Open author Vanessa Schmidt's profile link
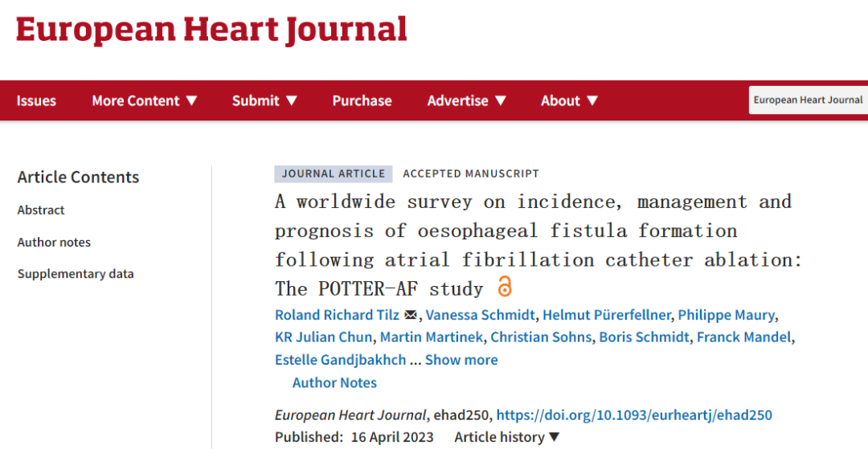Screen dimensions: 868x449 click(481, 315)
